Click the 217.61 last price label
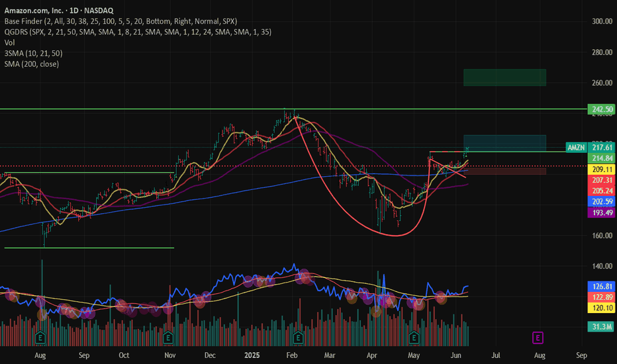This screenshot has width=617, height=364. tap(601, 147)
